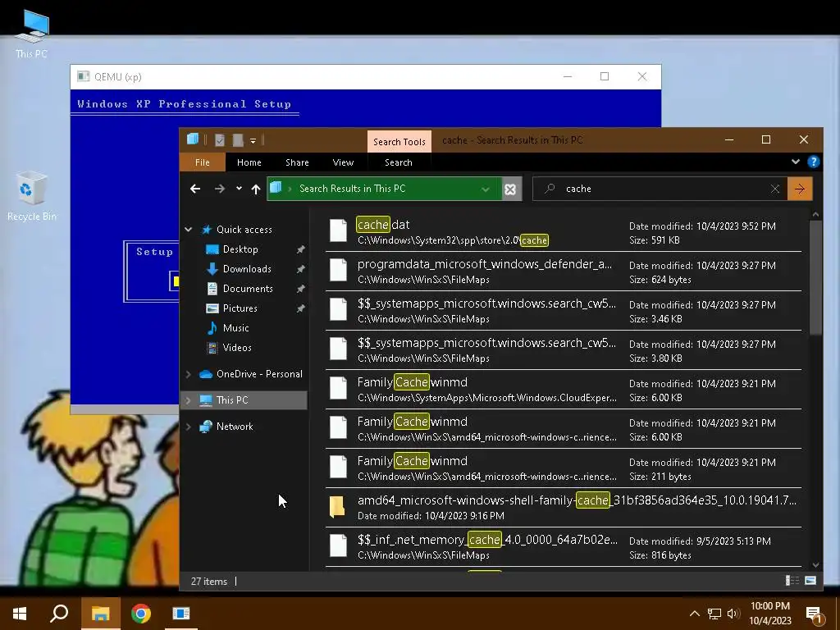
Task: Click scrollbar down arrow in results
Action: pos(815,564)
